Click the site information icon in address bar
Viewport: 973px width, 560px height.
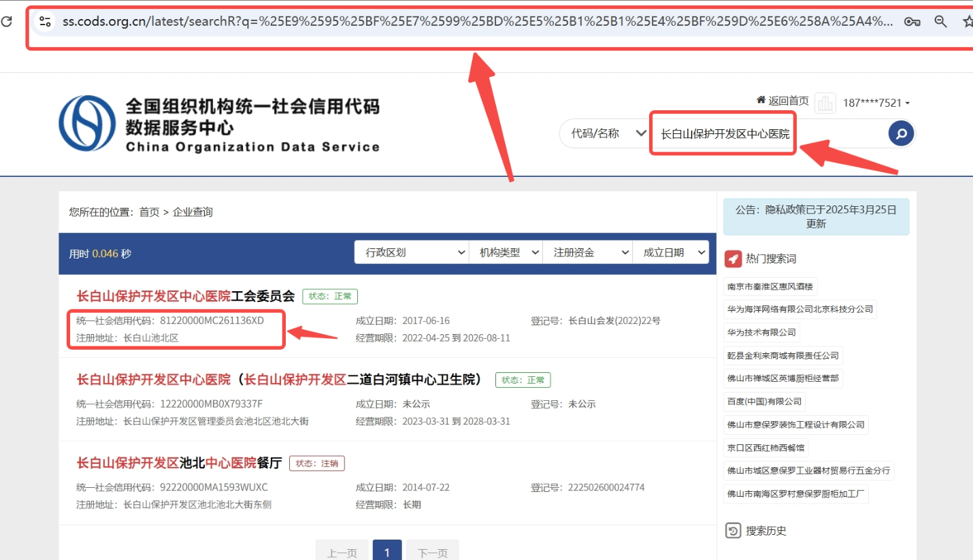point(45,22)
